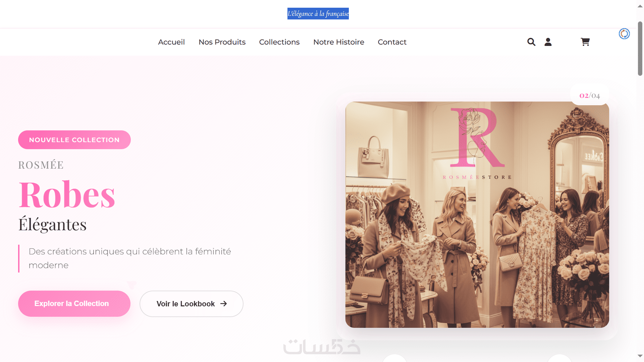Click the floating circular refresh icon
Screen dimensions: 644x362
tap(624, 34)
